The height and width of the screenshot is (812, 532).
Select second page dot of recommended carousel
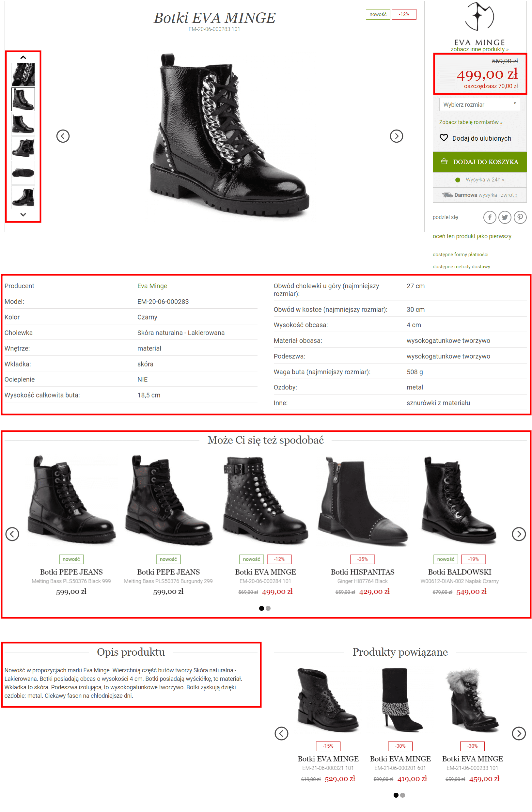[x=268, y=608]
